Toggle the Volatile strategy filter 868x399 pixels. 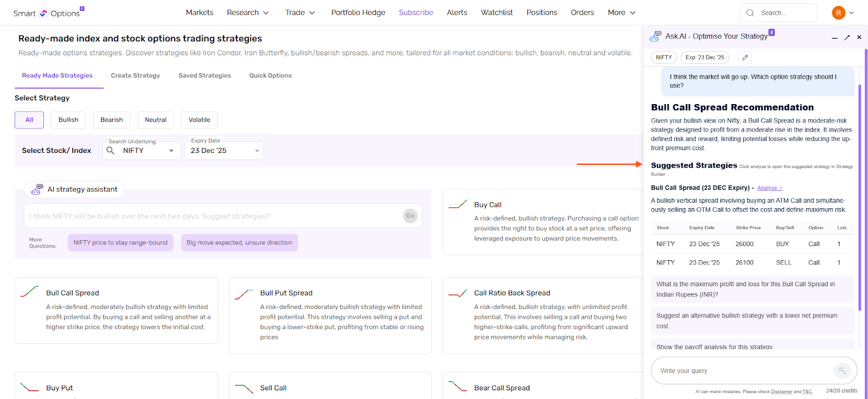pyautogui.click(x=199, y=120)
